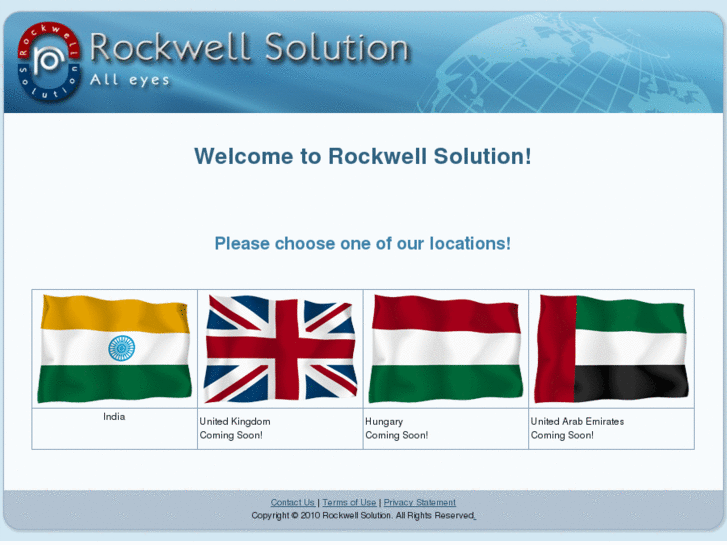Click the Copyright 2010 Rockwell Solution notice
The width and height of the screenshot is (727, 545).
tap(364, 515)
